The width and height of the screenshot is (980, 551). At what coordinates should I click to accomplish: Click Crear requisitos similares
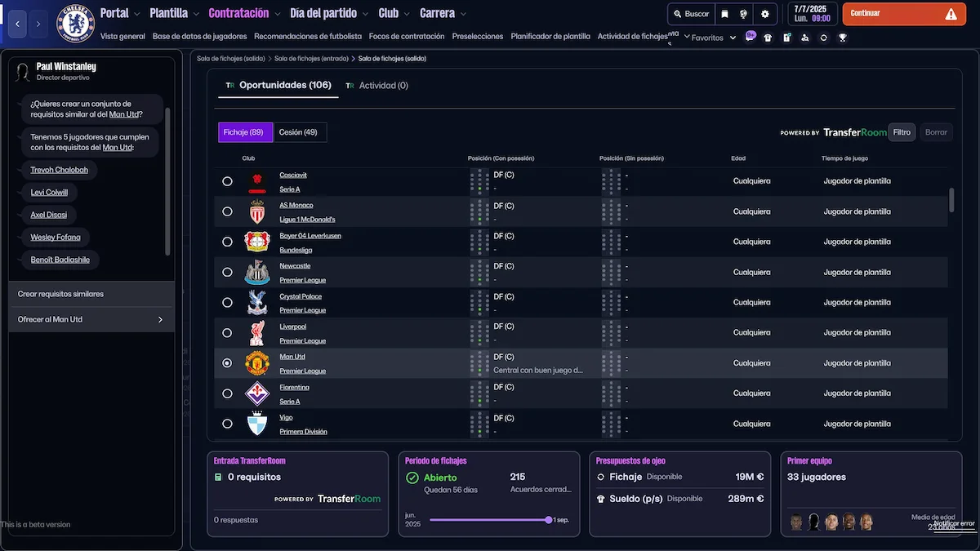coord(91,294)
